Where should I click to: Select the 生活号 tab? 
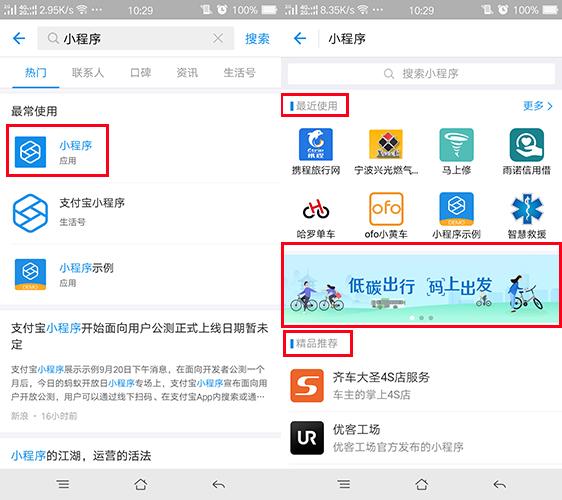tap(239, 73)
